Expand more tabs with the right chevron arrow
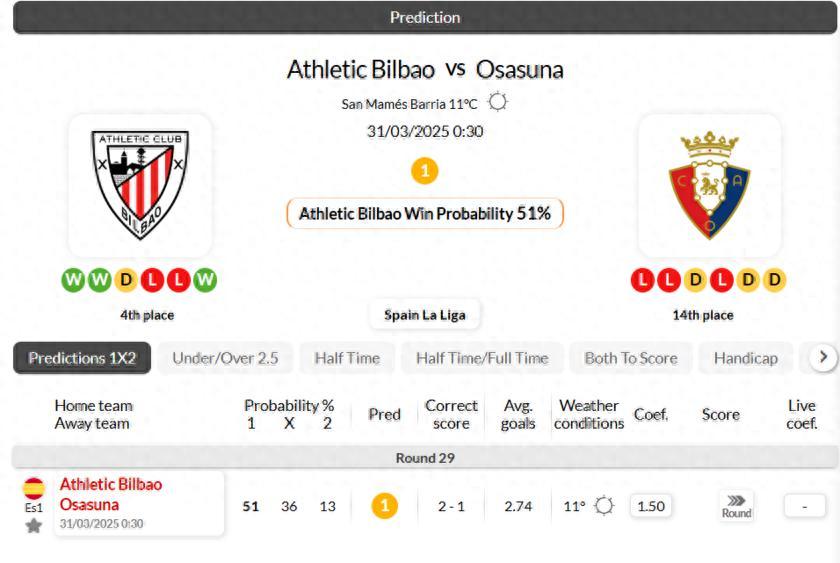Screen dimensions: 840x563 coord(823,358)
